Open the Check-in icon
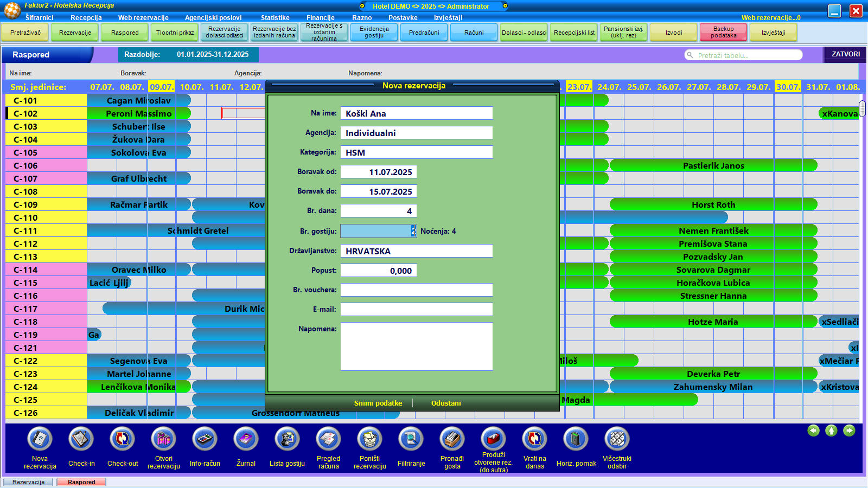Viewport: 868px width, 488px height. coord(81,439)
